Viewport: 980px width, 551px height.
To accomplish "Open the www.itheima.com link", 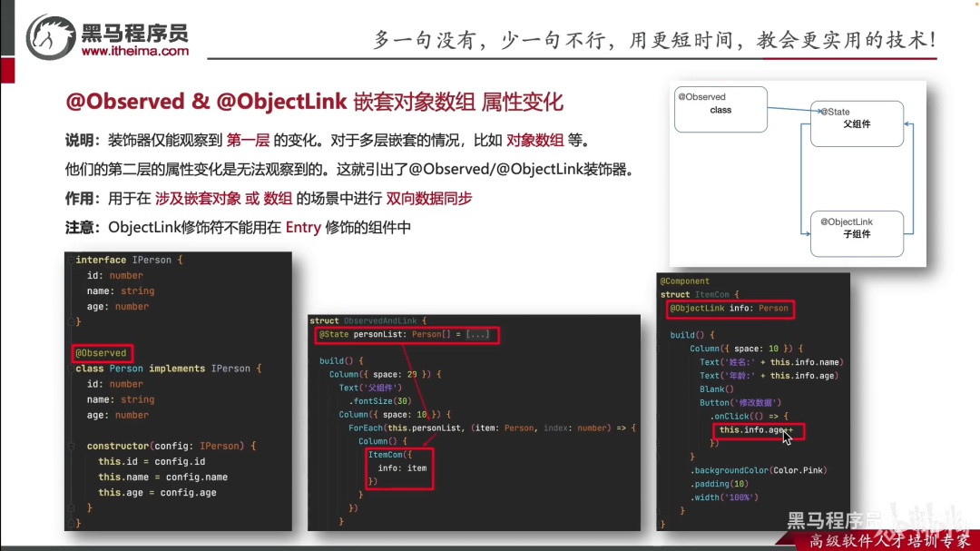I will 135,51.
